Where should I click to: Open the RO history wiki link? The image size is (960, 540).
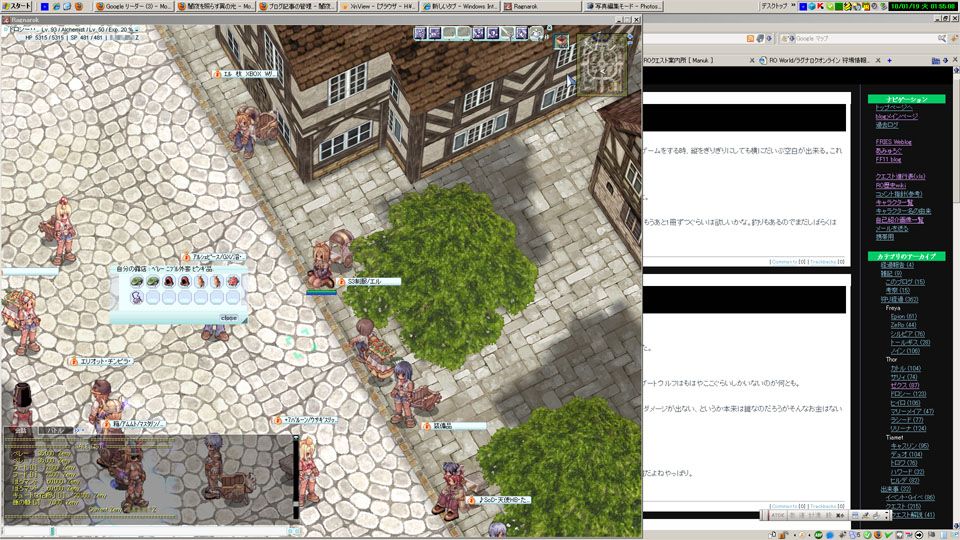(x=891, y=185)
